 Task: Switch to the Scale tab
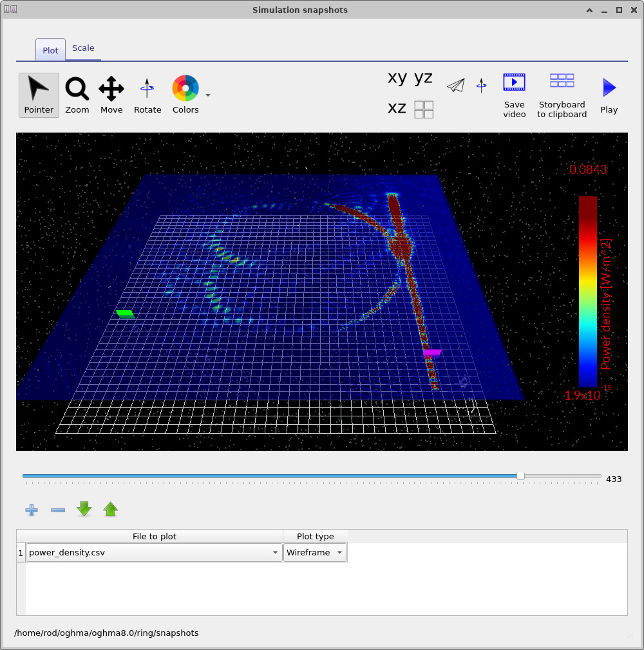click(x=83, y=48)
